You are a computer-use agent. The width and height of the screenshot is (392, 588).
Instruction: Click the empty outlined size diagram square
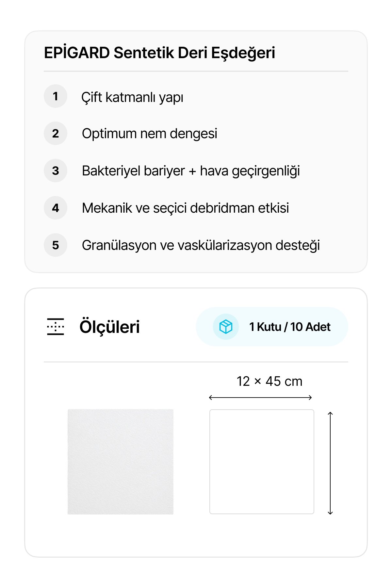tap(262, 462)
